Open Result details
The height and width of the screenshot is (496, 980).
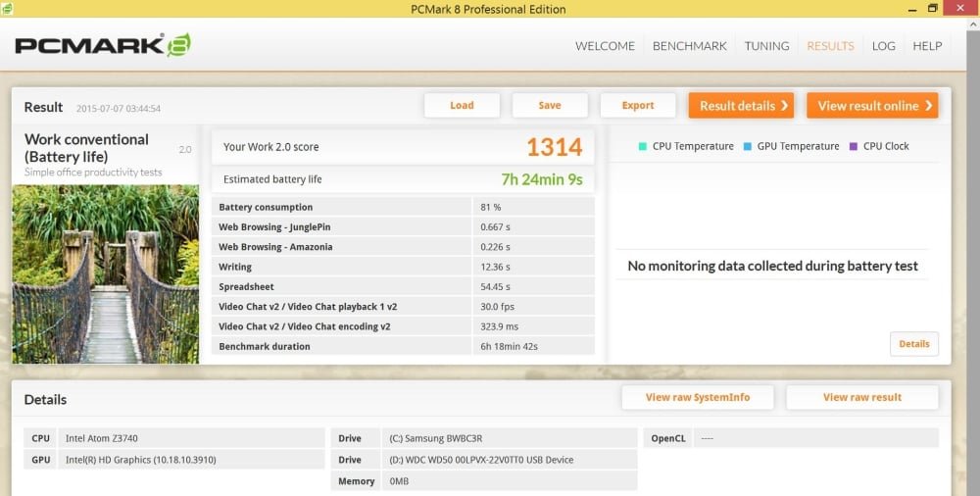[x=741, y=106]
